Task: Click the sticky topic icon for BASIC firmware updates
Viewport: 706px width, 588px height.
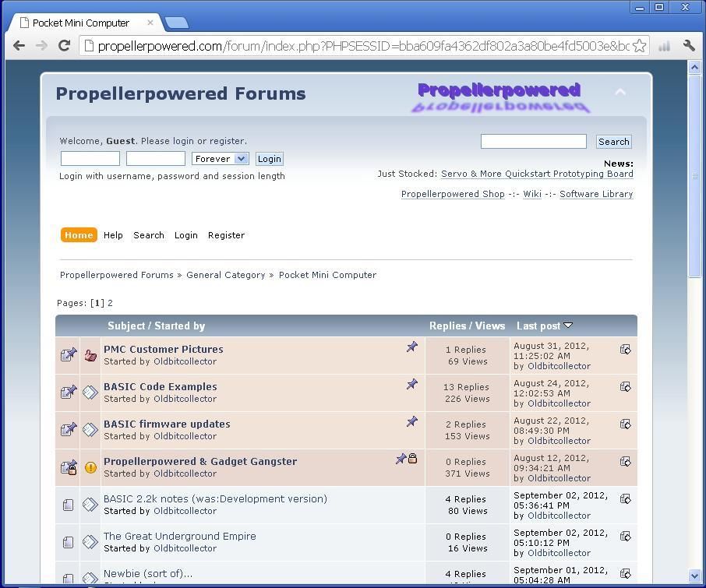Action: 69,430
